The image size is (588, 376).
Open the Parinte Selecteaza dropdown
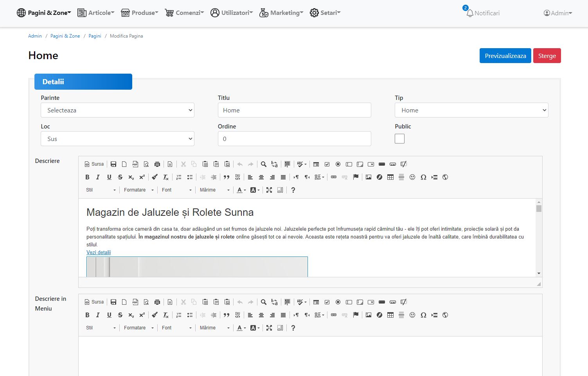tap(117, 110)
